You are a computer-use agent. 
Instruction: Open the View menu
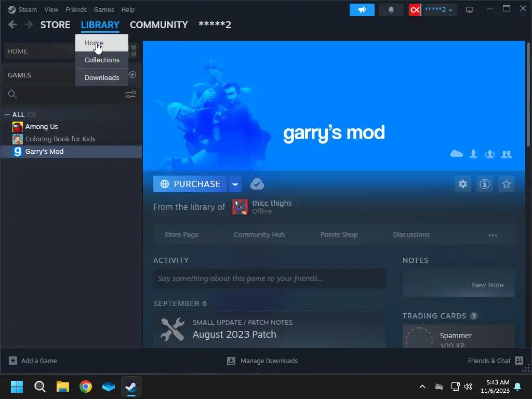(51, 9)
